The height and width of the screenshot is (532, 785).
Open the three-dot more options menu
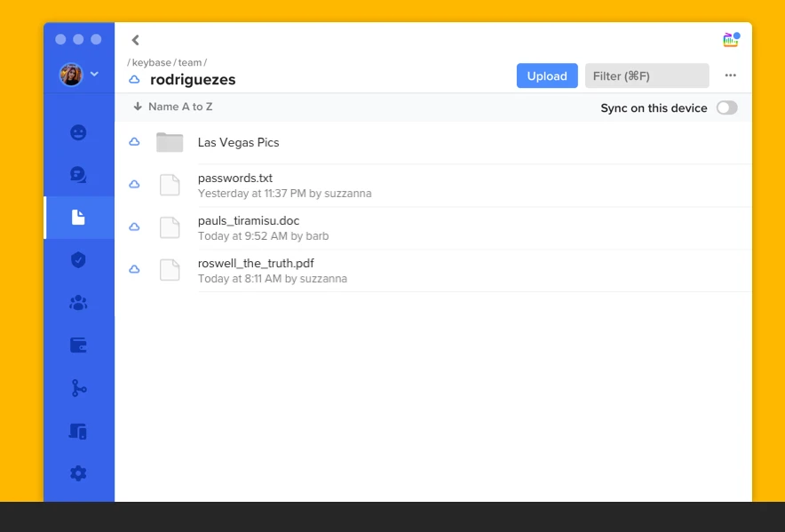coord(731,75)
